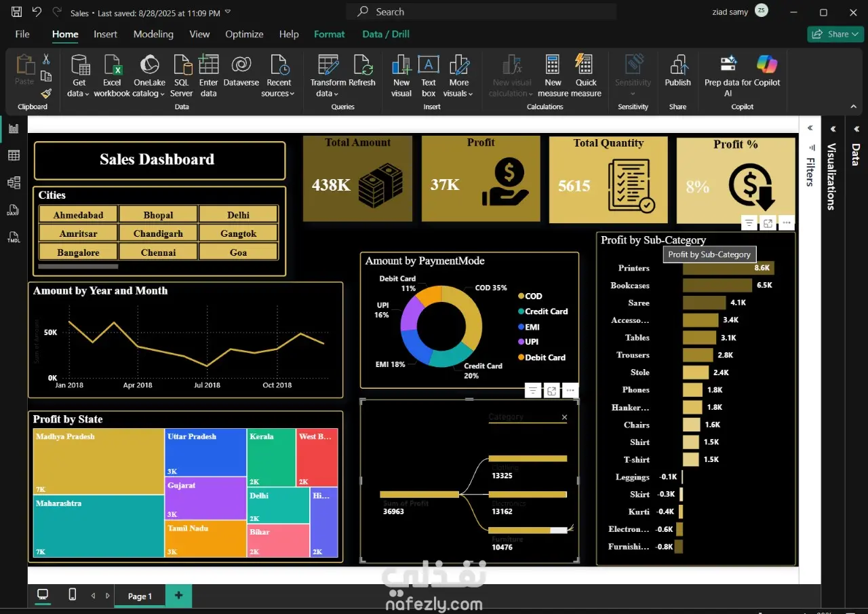Screen dimensions: 868x614
Task: Toggle Delhi city slicer tile
Action: click(238, 214)
